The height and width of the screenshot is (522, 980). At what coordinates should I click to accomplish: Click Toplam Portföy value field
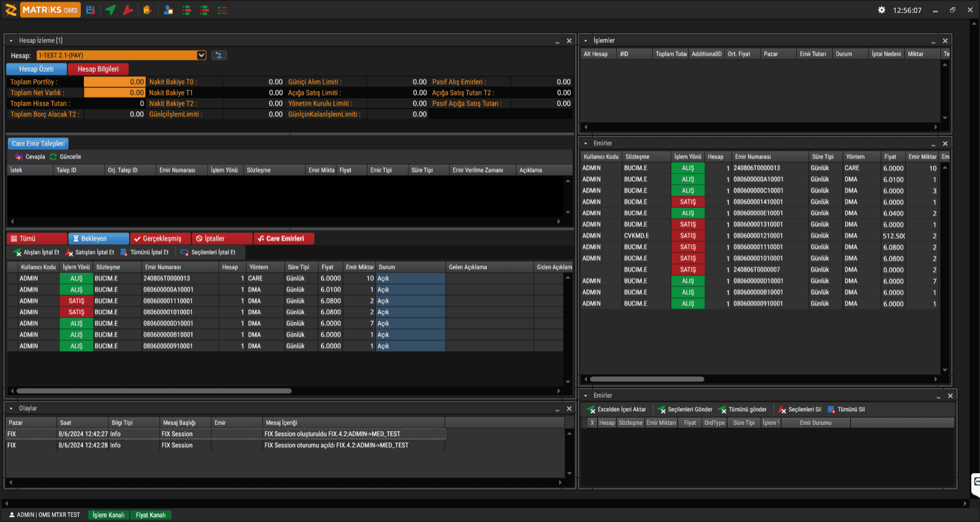click(115, 82)
